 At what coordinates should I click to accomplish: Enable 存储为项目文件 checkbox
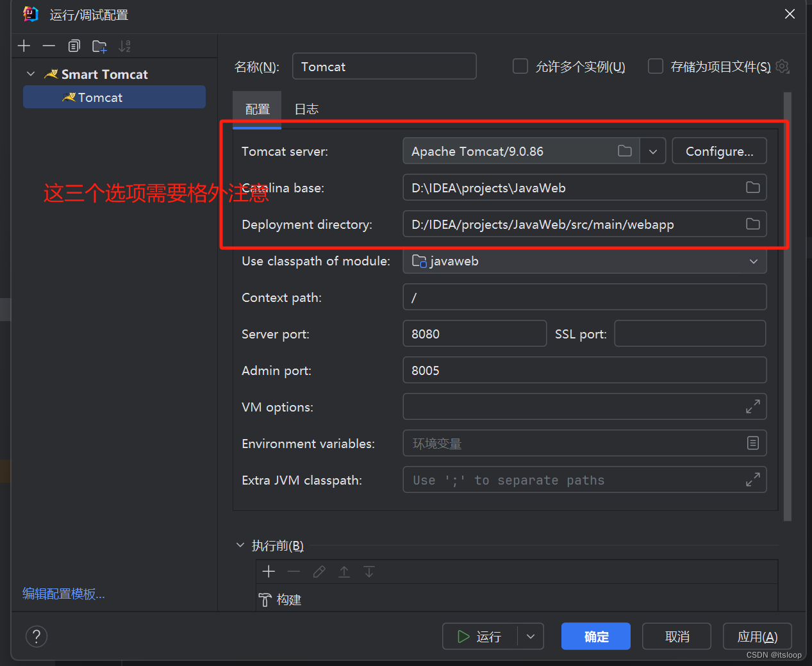pos(656,66)
